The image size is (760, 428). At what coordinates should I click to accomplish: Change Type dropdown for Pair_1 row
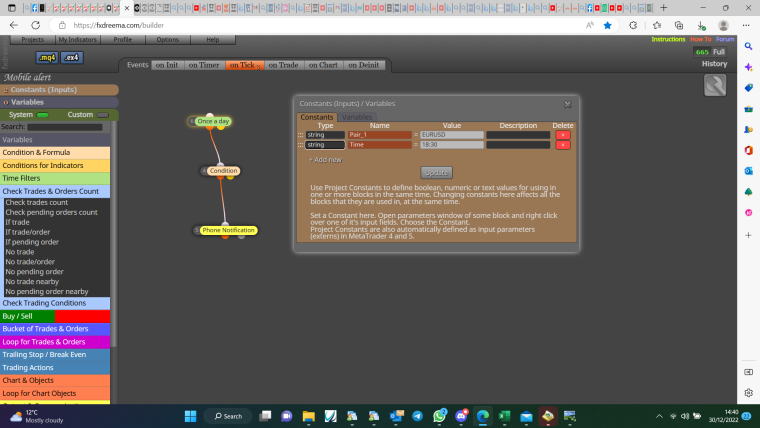coord(325,135)
